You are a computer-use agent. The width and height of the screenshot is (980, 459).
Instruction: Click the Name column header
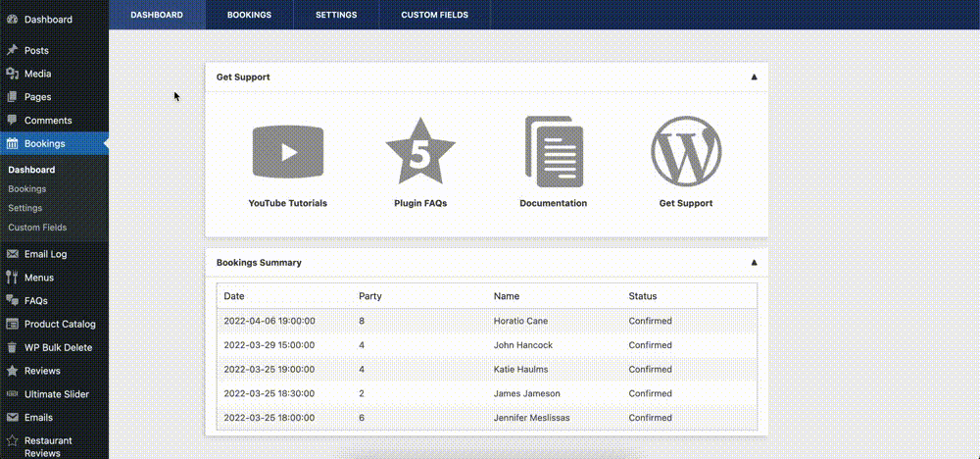pyautogui.click(x=507, y=296)
